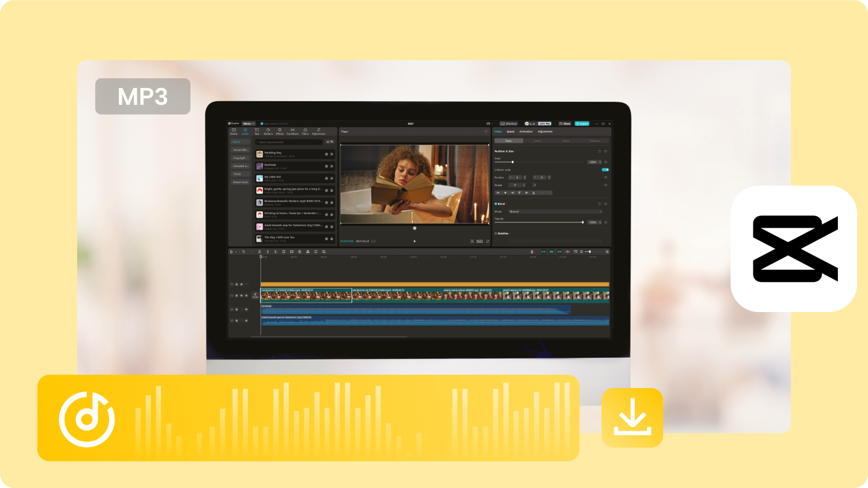Viewport: 868px width, 488px height.
Task: Click the Scale slider handle
Action: coord(513,162)
